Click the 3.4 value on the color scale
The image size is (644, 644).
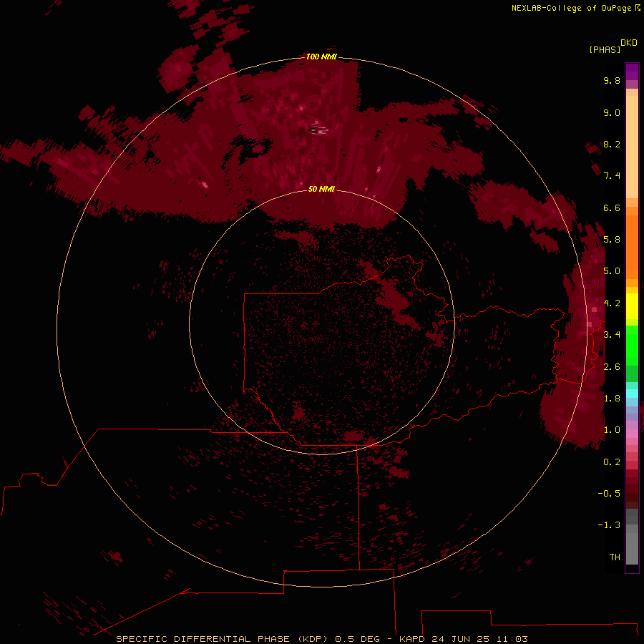coord(612,335)
